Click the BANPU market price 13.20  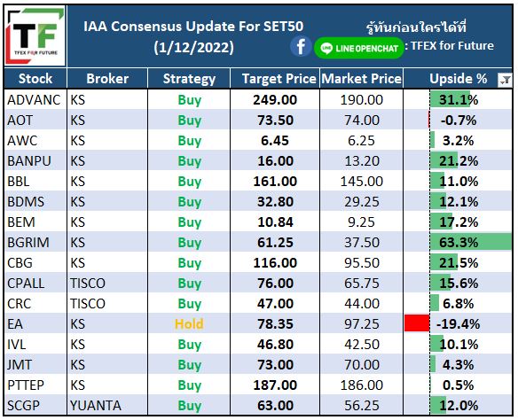tap(362, 161)
